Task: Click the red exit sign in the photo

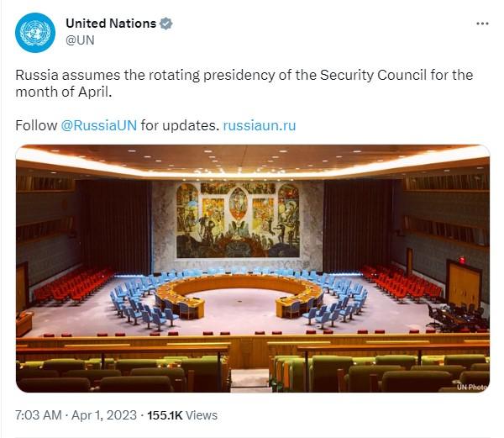Action: [x=462, y=259]
